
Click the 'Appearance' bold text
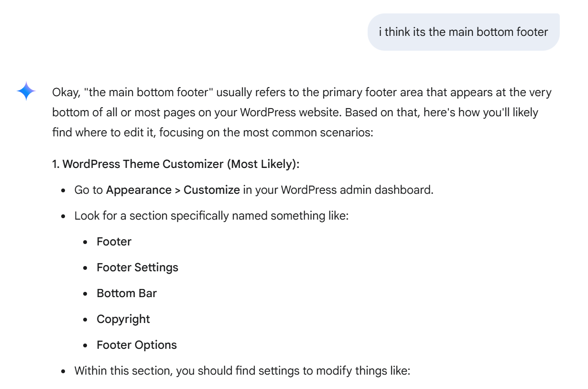(139, 190)
